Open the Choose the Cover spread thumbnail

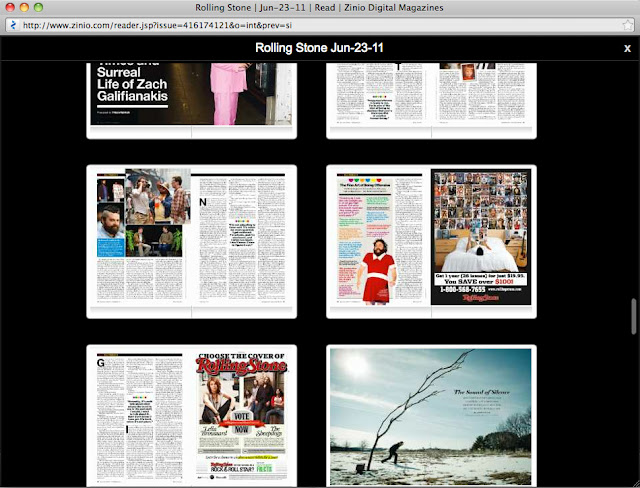click(191, 416)
